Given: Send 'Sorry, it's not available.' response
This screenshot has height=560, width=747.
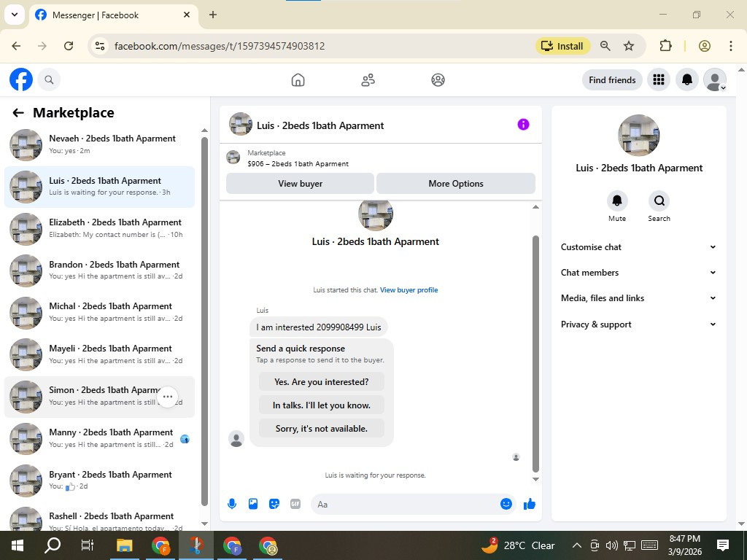Looking at the screenshot, I should (322, 429).
